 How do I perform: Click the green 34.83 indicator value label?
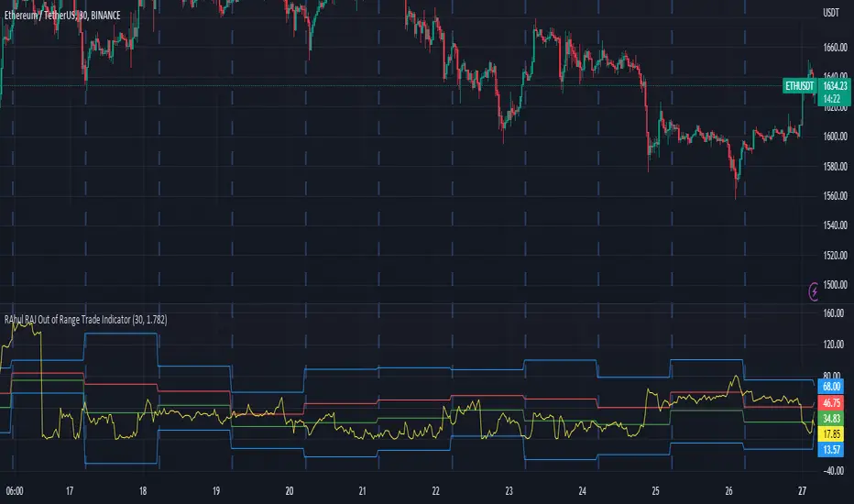click(831, 419)
